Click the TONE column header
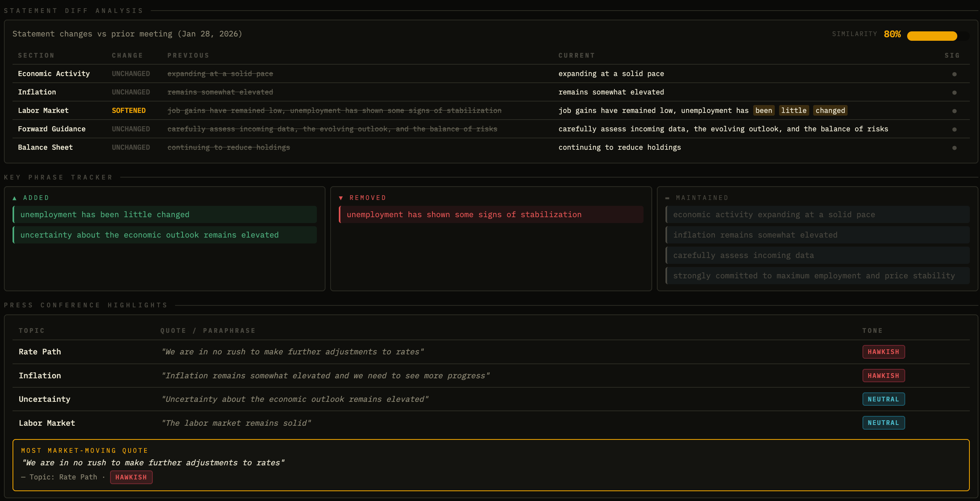The image size is (980, 501). [x=872, y=330]
